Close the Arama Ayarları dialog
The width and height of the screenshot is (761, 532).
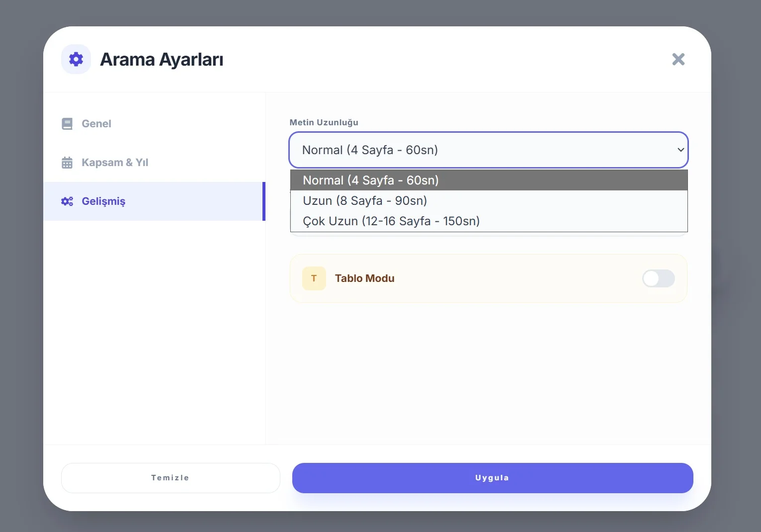click(678, 59)
